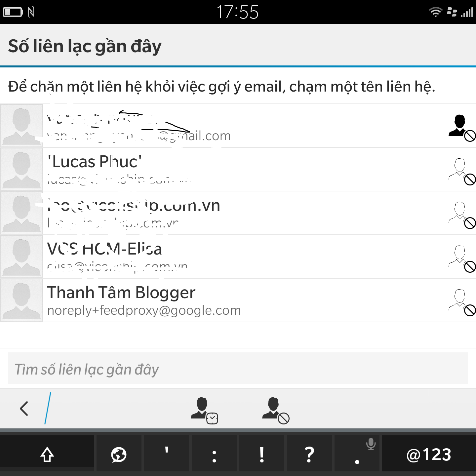Screen dimensions: 476x476
Task: Toggle block icon for VCS HCM-Elisa
Action: (x=462, y=259)
